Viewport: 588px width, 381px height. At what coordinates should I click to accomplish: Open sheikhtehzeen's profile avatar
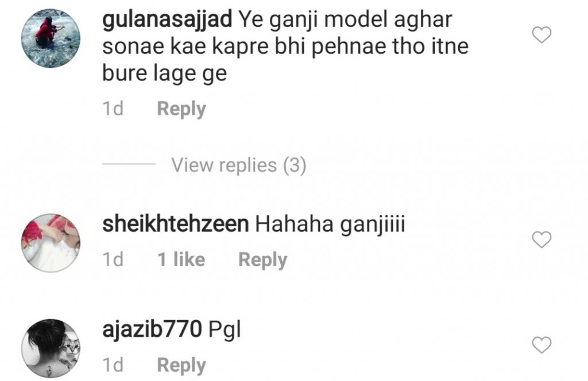pos(51,243)
